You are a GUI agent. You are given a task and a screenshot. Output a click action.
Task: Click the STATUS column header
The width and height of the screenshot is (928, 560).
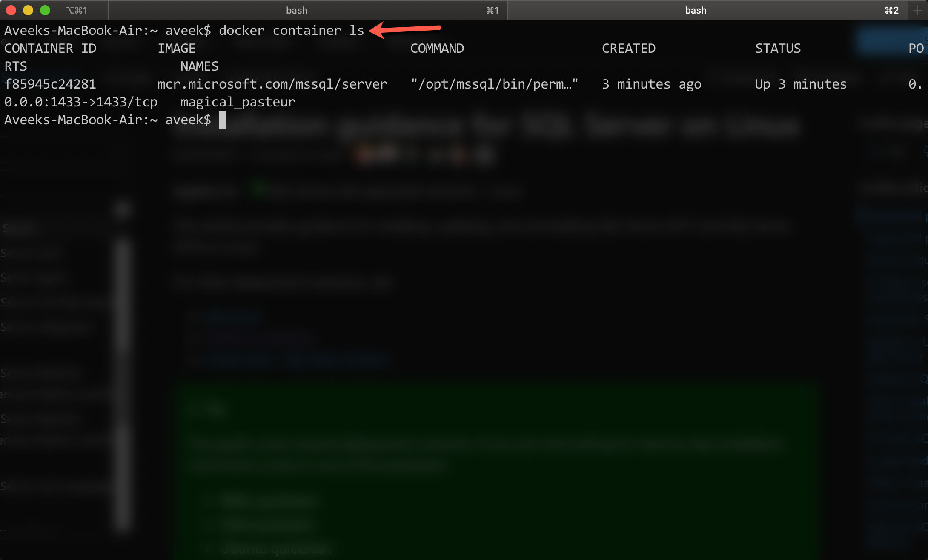point(778,49)
